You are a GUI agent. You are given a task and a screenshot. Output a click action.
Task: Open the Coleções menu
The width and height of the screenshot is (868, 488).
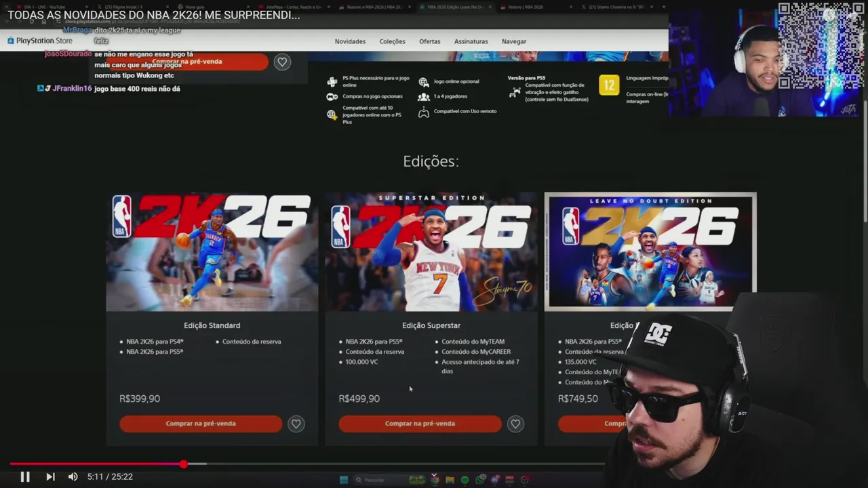click(392, 41)
